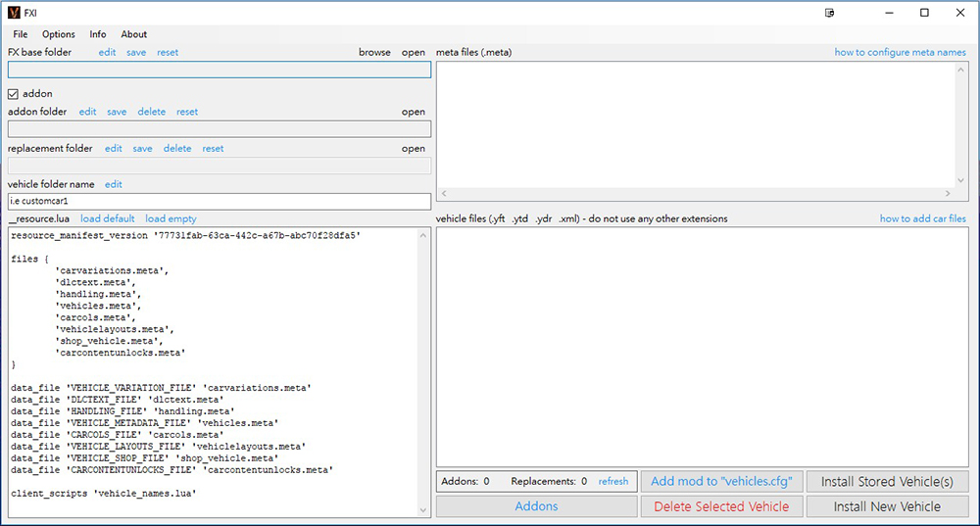
Task: Click the FXI app logo icon
Action: pos(13,13)
